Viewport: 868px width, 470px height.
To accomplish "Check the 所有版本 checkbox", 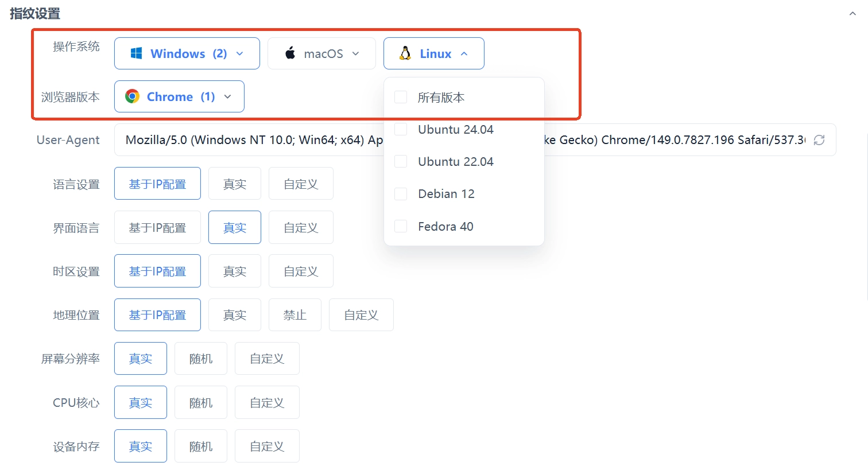I will tap(401, 97).
